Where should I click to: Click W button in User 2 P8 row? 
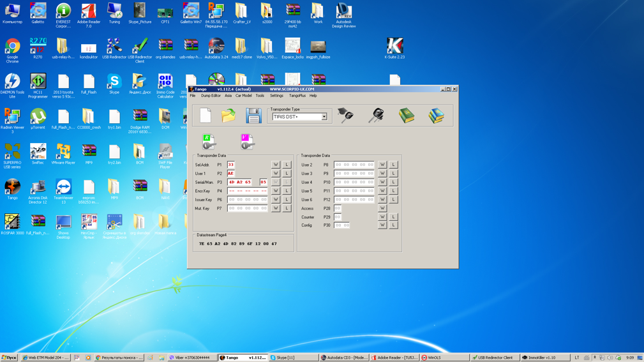point(382,165)
